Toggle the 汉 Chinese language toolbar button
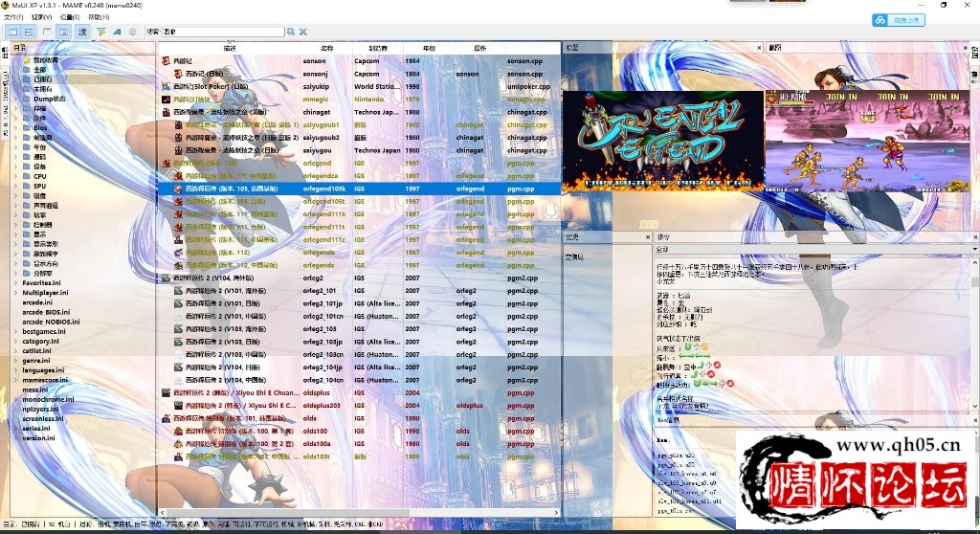Screen dimensions: 980x534 (x=82, y=32)
